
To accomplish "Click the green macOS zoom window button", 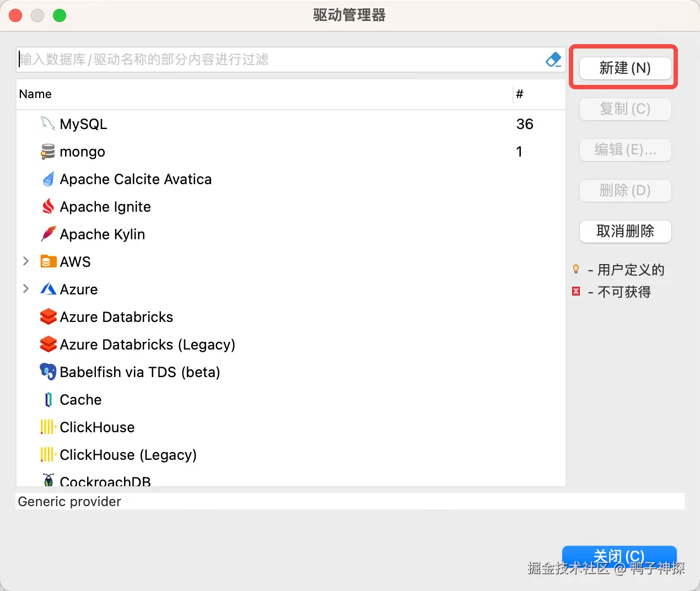I will point(60,15).
